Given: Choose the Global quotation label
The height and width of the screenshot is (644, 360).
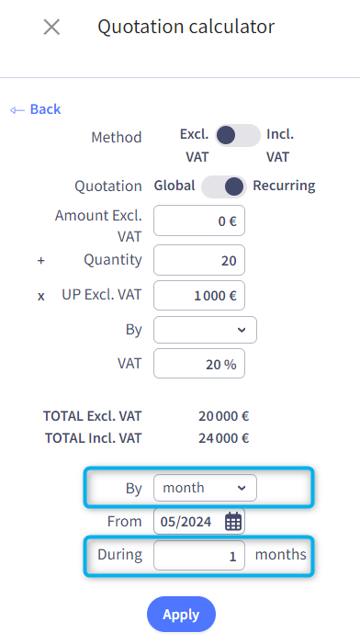Looking at the screenshot, I should (x=174, y=186).
